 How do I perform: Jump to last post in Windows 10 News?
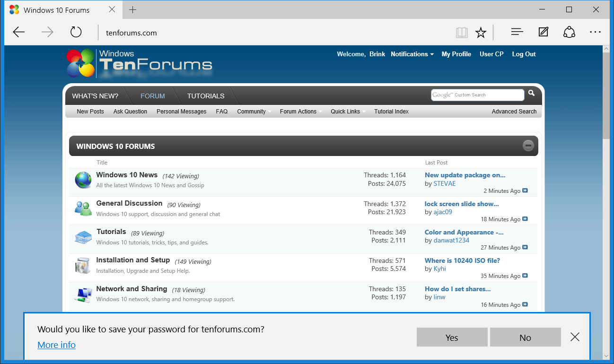525,191
